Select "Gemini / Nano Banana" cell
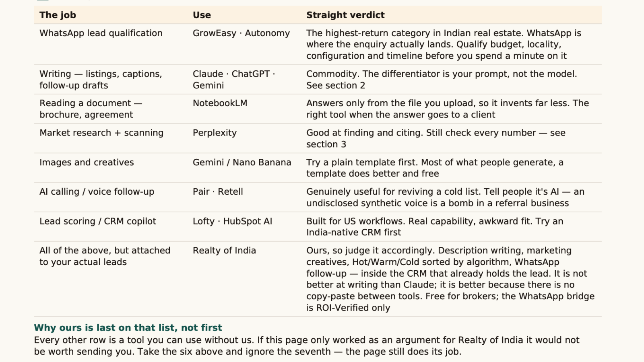The width and height of the screenshot is (644, 362). 242,162
